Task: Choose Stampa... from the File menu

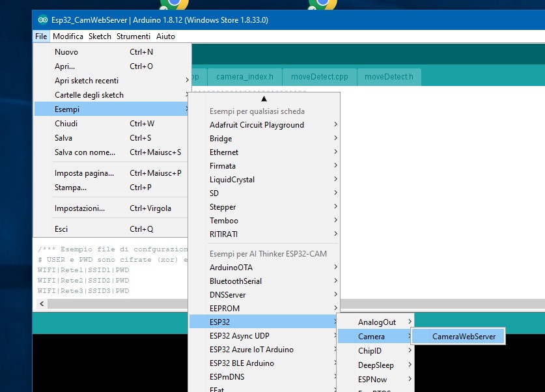Action: pos(112,188)
